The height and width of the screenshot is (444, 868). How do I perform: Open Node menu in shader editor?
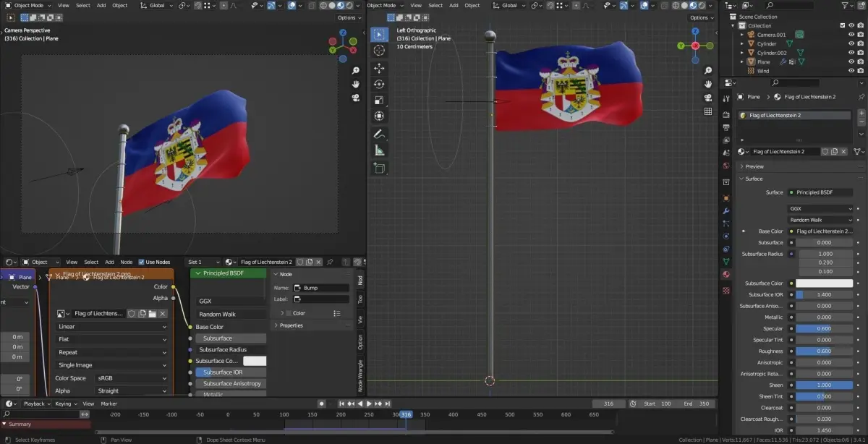126,262
